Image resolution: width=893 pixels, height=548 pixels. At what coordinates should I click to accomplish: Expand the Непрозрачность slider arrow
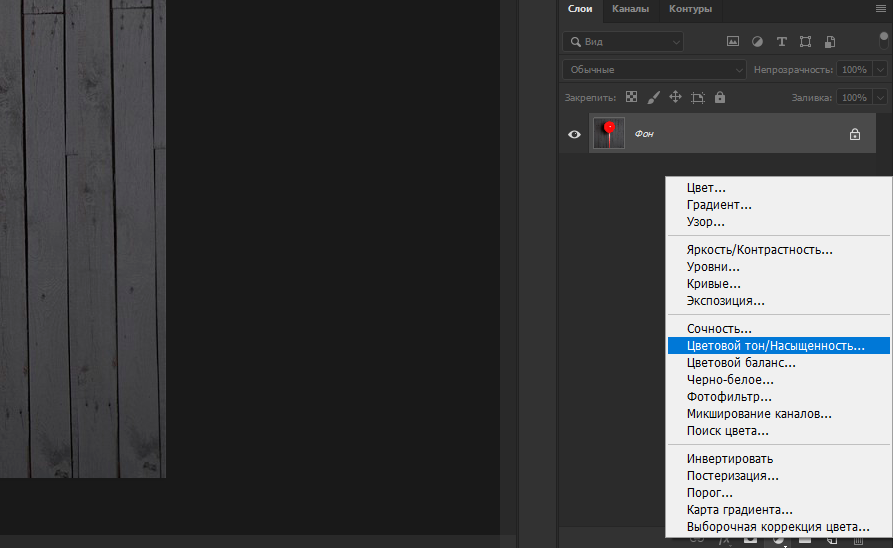click(x=880, y=69)
